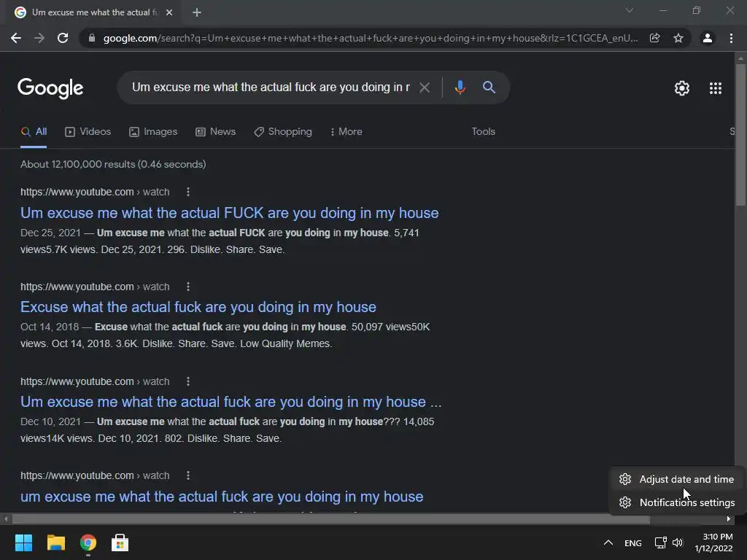This screenshot has height=560, width=747.
Task: Click the padlock site info icon
Action: [x=92, y=38]
